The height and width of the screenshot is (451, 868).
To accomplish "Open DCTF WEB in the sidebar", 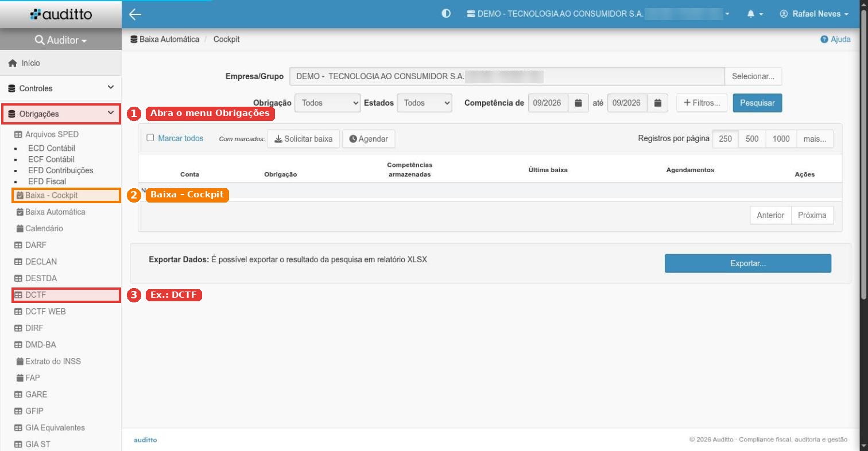I will coord(40,312).
